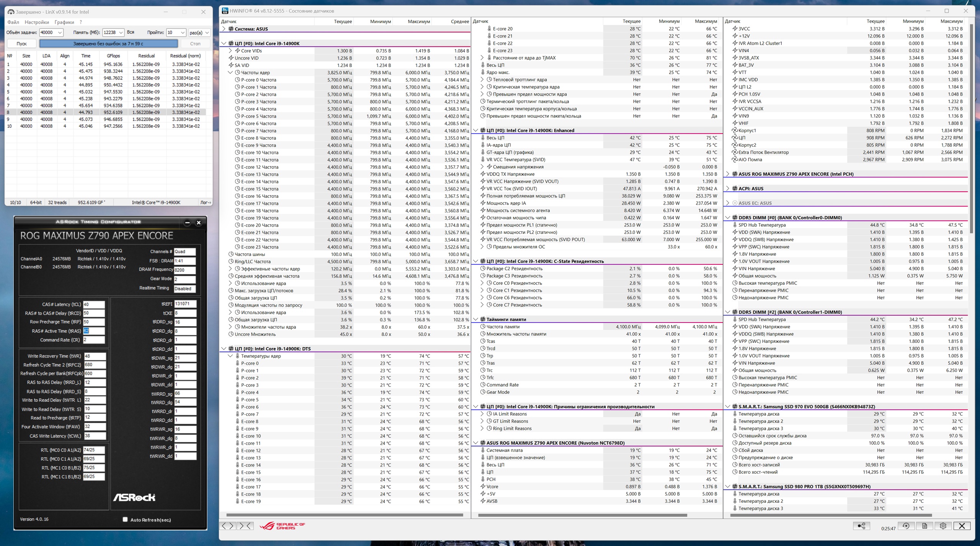
Task: Enable the Auto Refresh(sec) checkbox
Action: 125,519
